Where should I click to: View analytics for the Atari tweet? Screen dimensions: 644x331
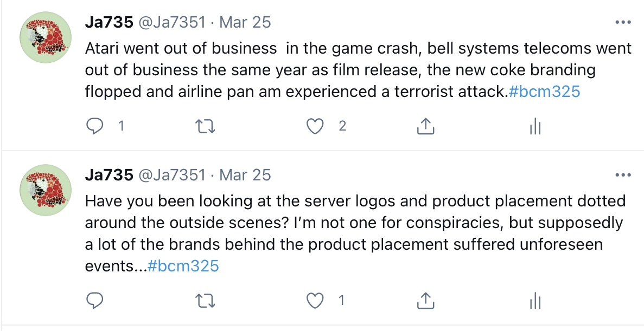535,127
